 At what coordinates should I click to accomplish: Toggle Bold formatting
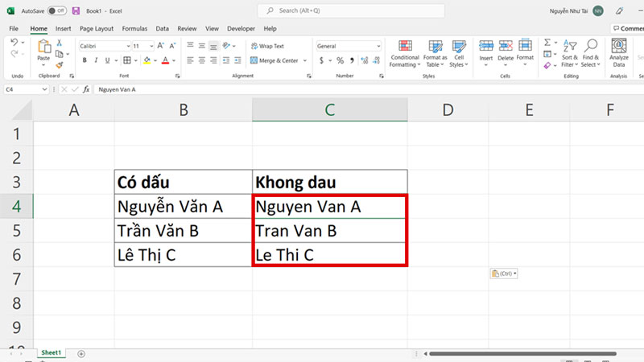click(85, 60)
